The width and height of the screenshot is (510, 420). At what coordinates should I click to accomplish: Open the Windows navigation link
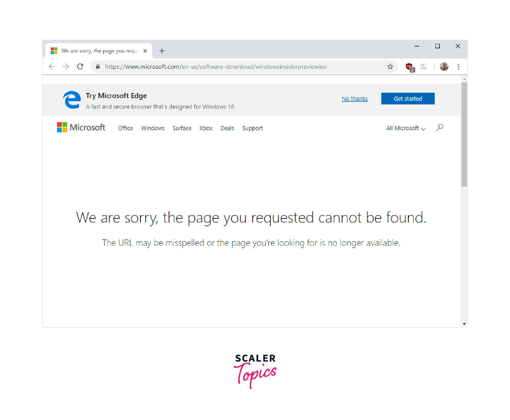[153, 128]
